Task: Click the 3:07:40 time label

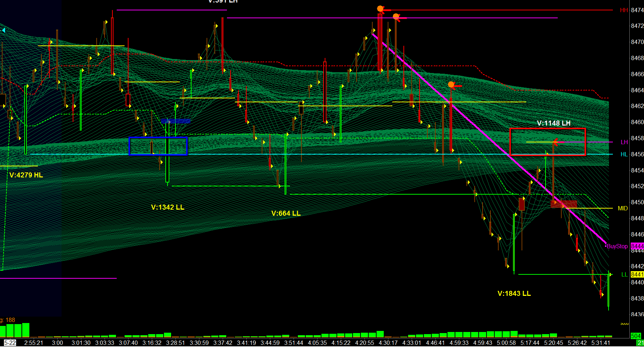Action: tap(128, 343)
